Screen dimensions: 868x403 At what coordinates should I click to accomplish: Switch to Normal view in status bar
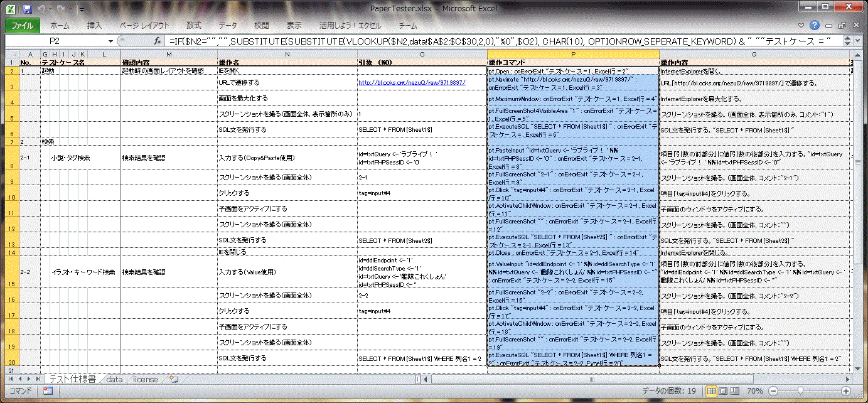click(712, 391)
